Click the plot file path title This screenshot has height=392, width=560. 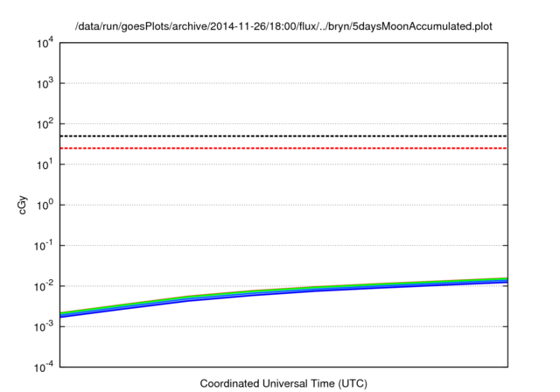pos(283,26)
